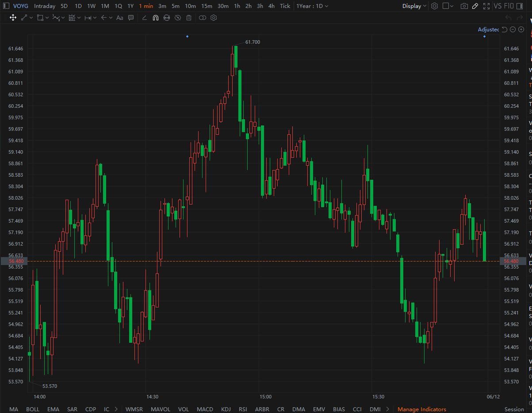
Task: Reset chart zoom with circular arrow
Action: click(x=504, y=30)
